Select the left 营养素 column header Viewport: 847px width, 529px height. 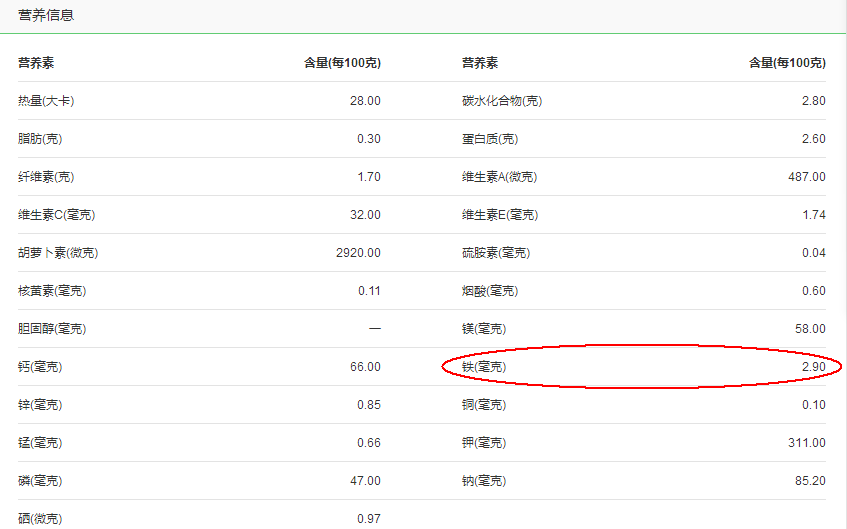click(36, 63)
